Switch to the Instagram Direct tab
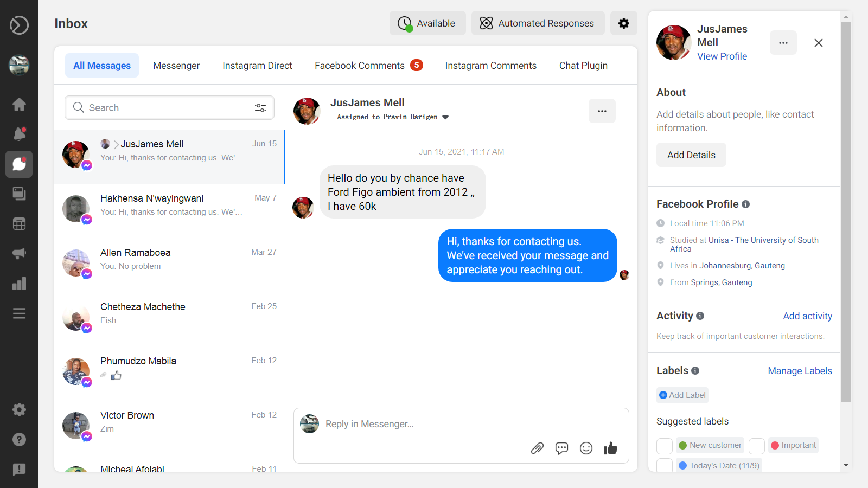Screen dimensions: 868x488 (257, 66)
